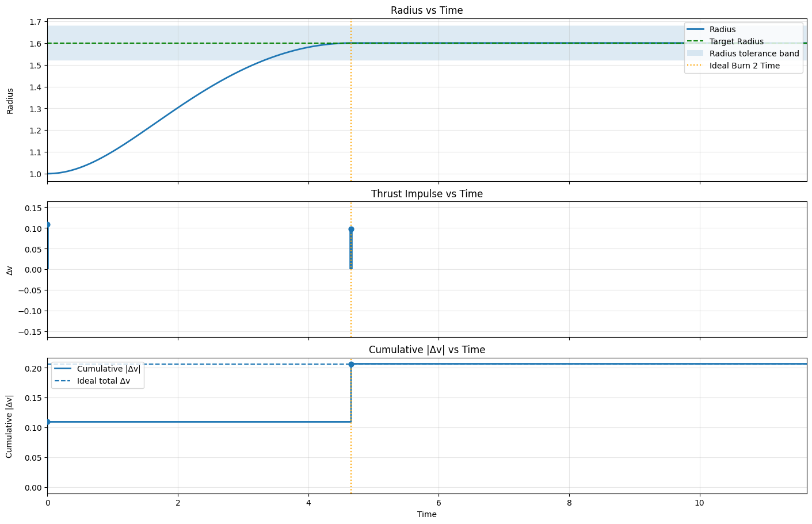Click the 'Cumulative |Δv|' y-axis label
Screen dimensions: 812x524
10,426
